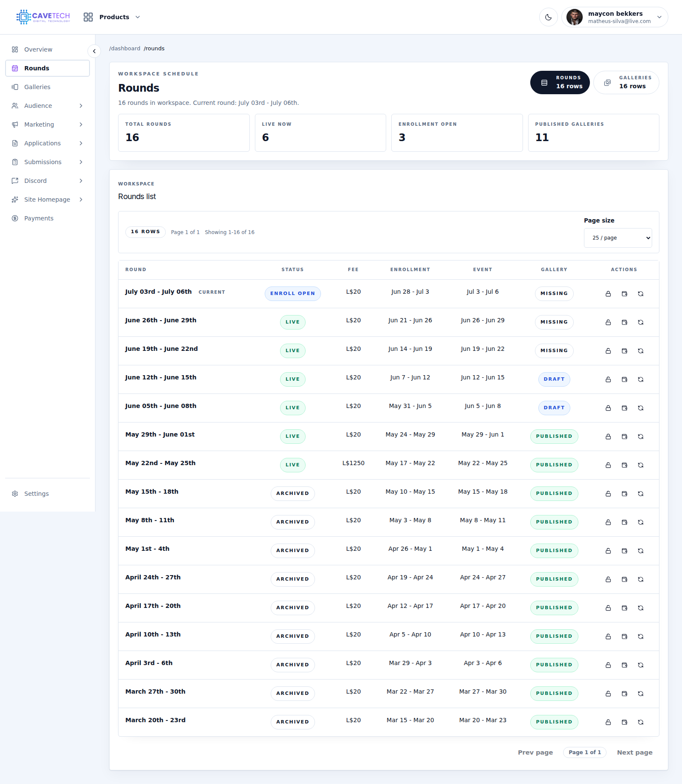Click the wallet icon for June 26th round
The image size is (682, 784).
pos(624,322)
